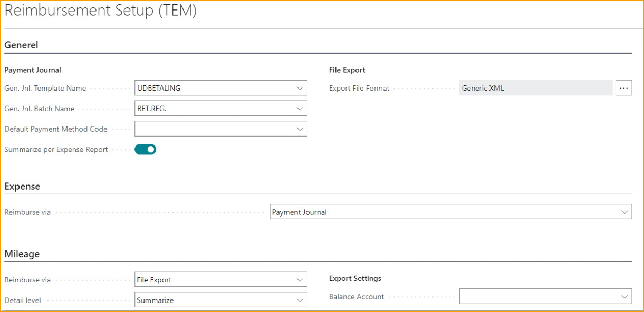
Task: Open the Detail level dropdown arrow
Action: 300,300
